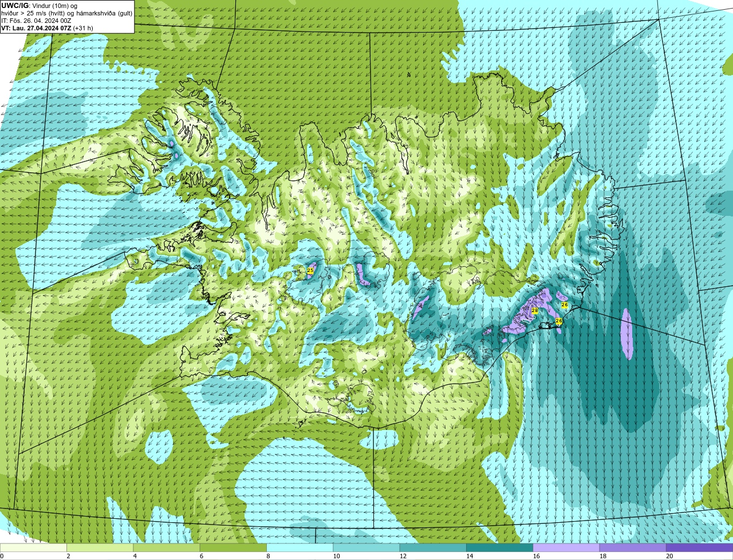Click the 0–2 m/s cream legend swatch
733x560 pixels.
click(x=33, y=547)
